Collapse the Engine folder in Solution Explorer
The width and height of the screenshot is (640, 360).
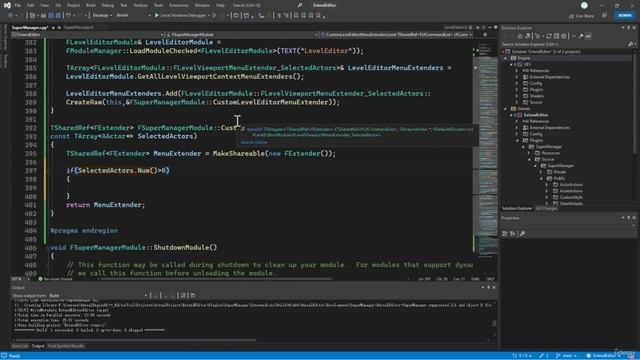(x=505, y=58)
